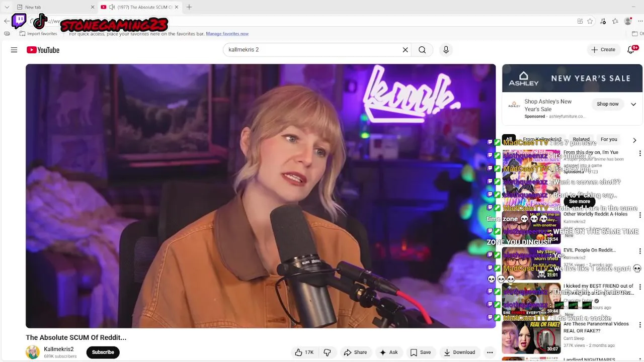Click Import favorites
This screenshot has height=362, width=644.
[x=38, y=34]
